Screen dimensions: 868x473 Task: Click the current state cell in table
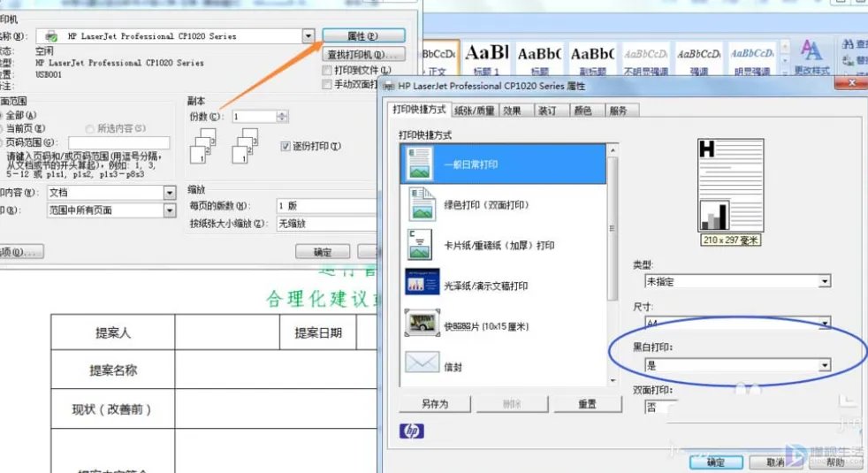pyautogui.click(x=113, y=409)
